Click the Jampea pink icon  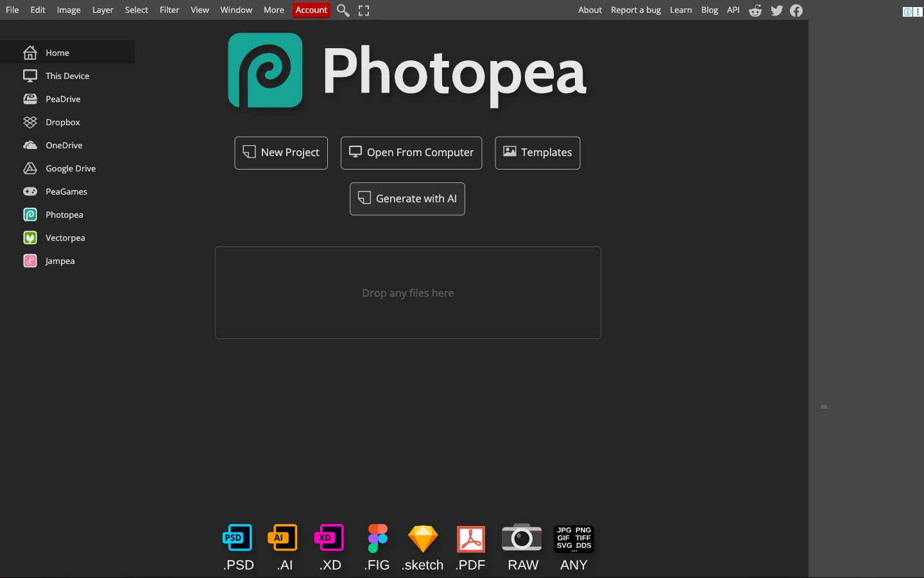(x=30, y=261)
